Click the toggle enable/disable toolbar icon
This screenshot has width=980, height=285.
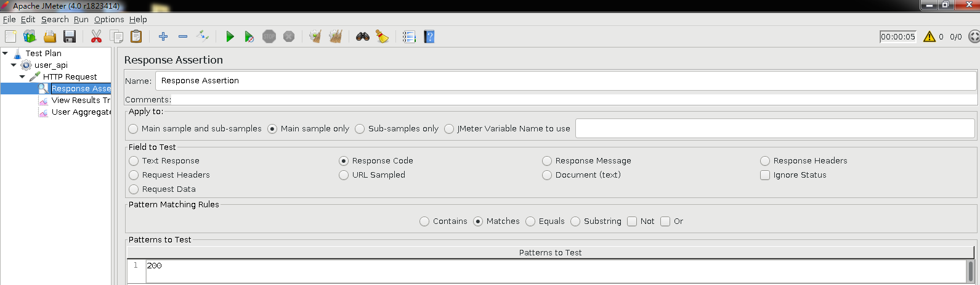coord(203,37)
